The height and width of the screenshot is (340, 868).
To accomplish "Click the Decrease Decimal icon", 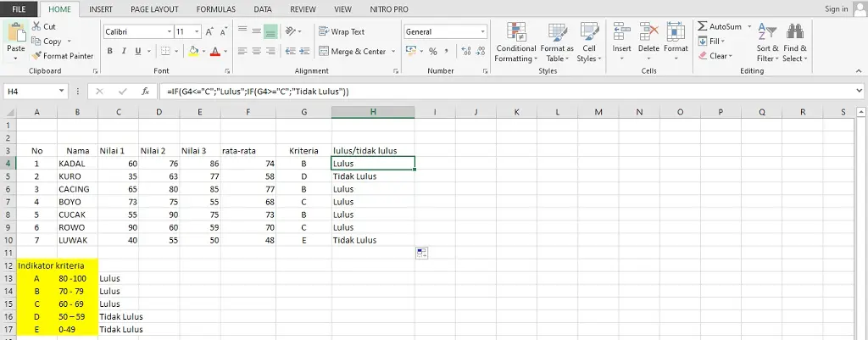I will click(480, 51).
